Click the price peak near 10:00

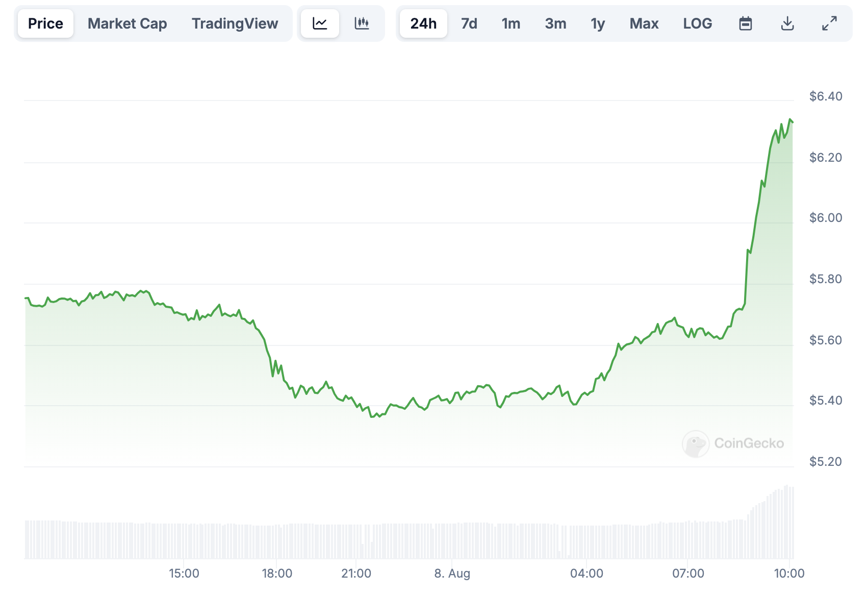(790, 120)
